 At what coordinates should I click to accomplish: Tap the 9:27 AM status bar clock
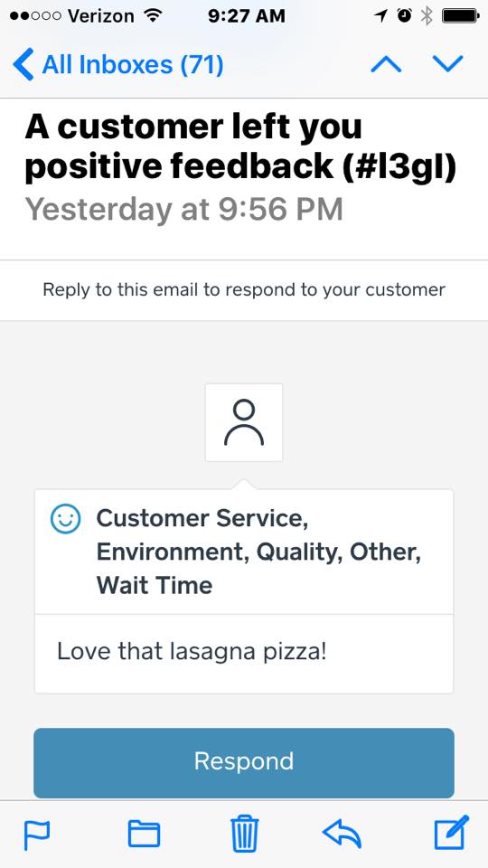coord(246,16)
